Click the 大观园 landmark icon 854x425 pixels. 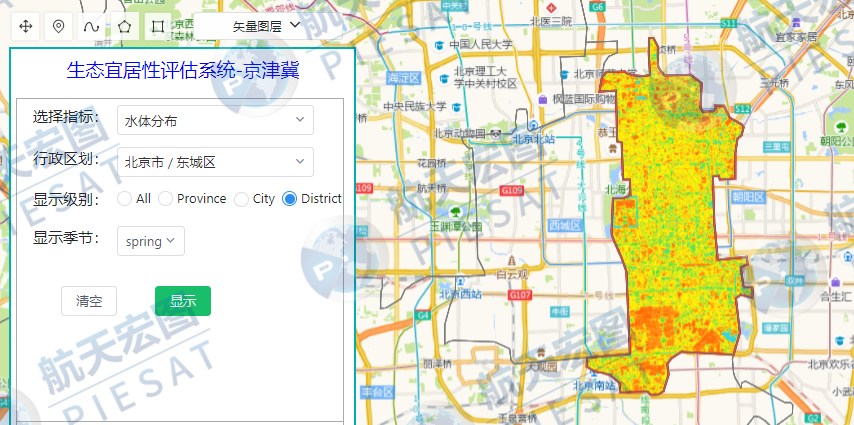pos(540,353)
